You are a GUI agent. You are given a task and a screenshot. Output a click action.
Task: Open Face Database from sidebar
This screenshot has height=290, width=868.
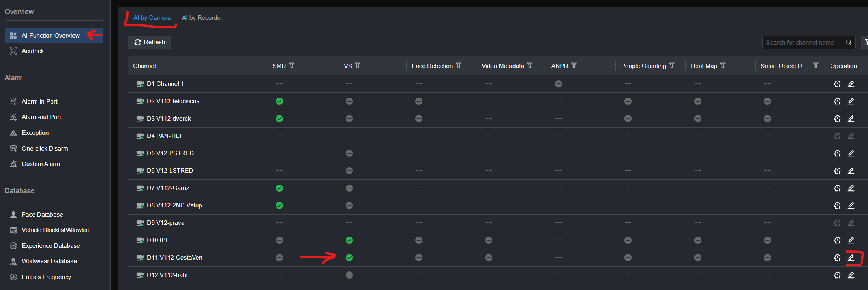coord(42,215)
